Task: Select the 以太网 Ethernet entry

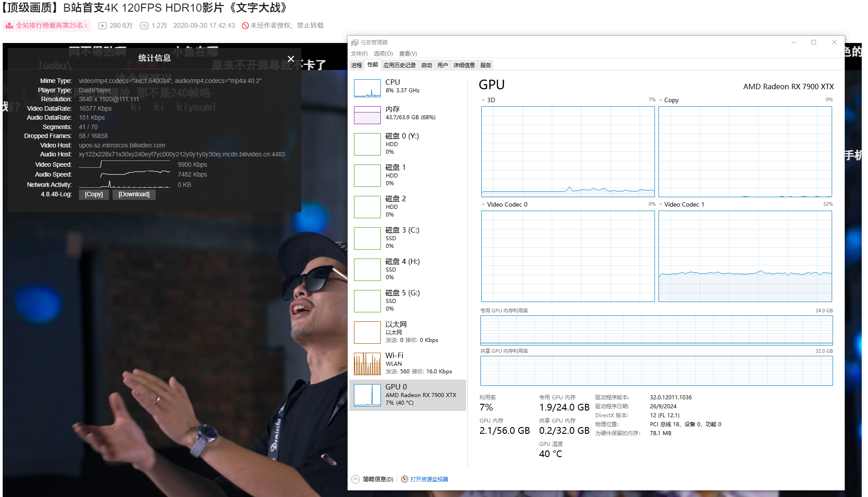Action: (x=407, y=333)
